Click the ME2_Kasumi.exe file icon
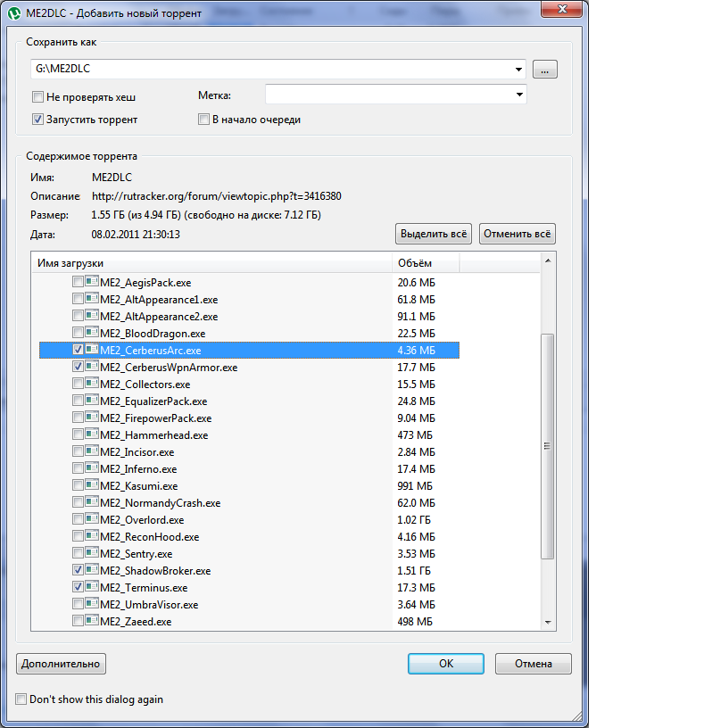 92,485
